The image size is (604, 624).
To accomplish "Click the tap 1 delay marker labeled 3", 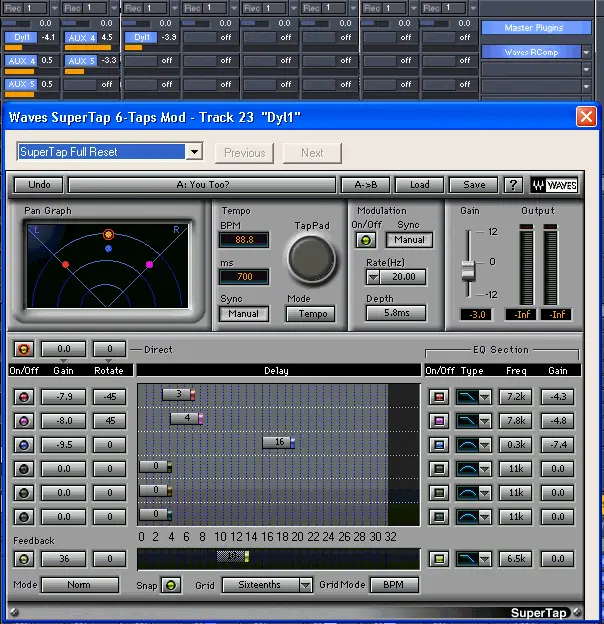I will click(x=179, y=394).
